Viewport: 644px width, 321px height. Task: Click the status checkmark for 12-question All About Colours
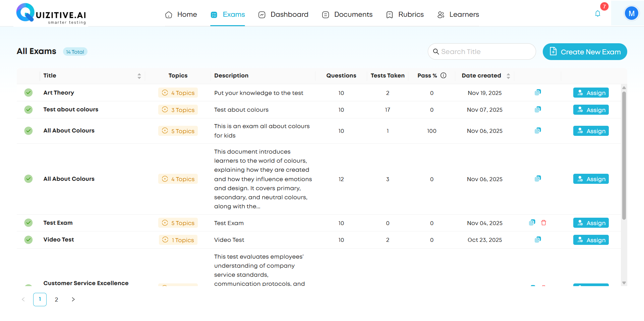tap(28, 179)
